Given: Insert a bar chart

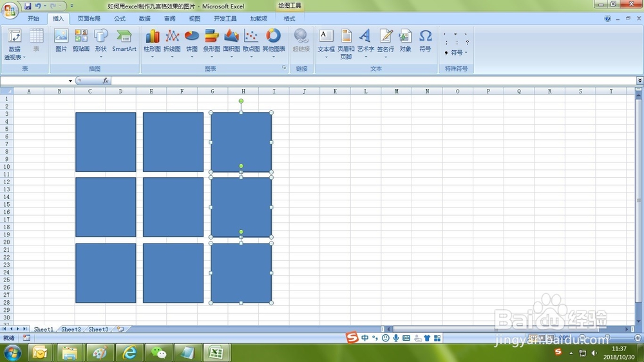Looking at the screenshot, I should click(x=211, y=43).
